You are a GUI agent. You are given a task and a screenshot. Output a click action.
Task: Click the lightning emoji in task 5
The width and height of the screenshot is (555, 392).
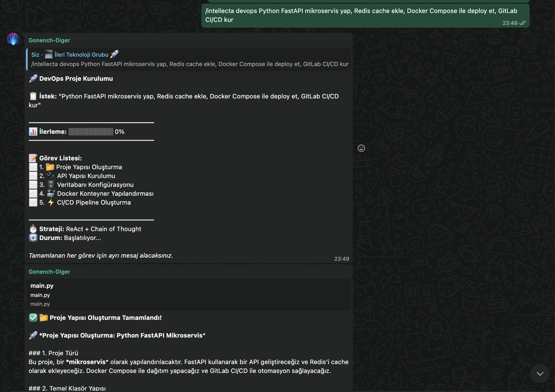pyautogui.click(x=51, y=202)
